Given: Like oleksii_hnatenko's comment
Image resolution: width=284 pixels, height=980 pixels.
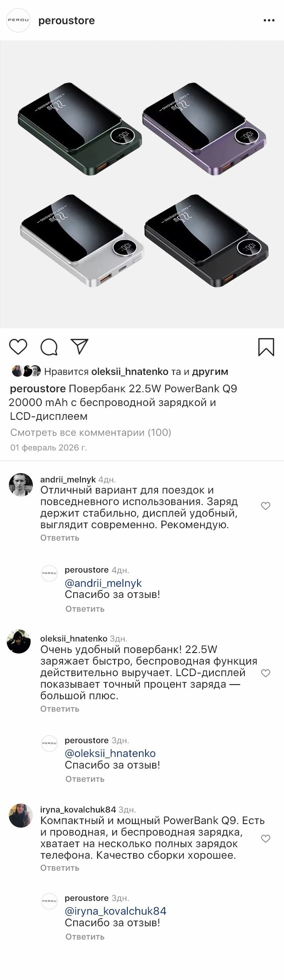Looking at the screenshot, I should tap(265, 673).
